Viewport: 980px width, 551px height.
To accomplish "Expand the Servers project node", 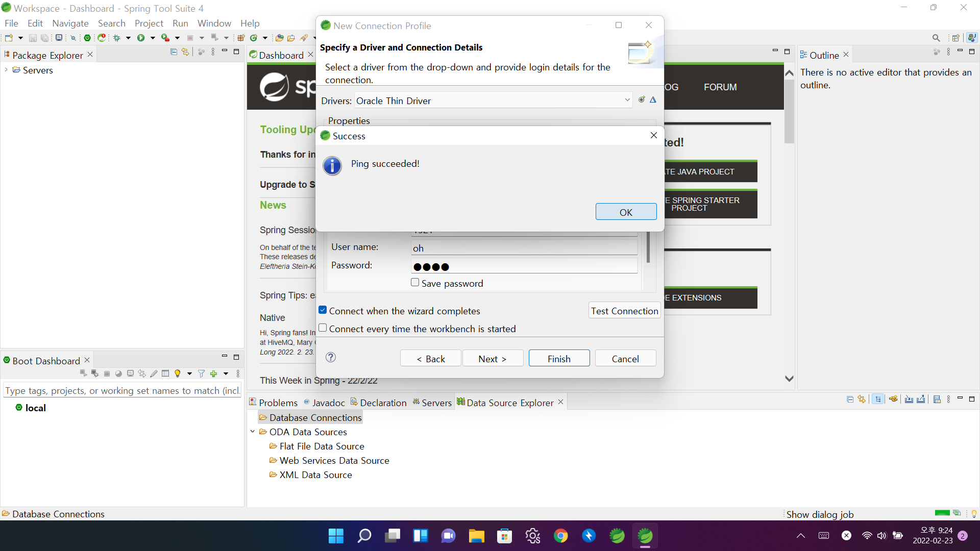I will (6, 70).
